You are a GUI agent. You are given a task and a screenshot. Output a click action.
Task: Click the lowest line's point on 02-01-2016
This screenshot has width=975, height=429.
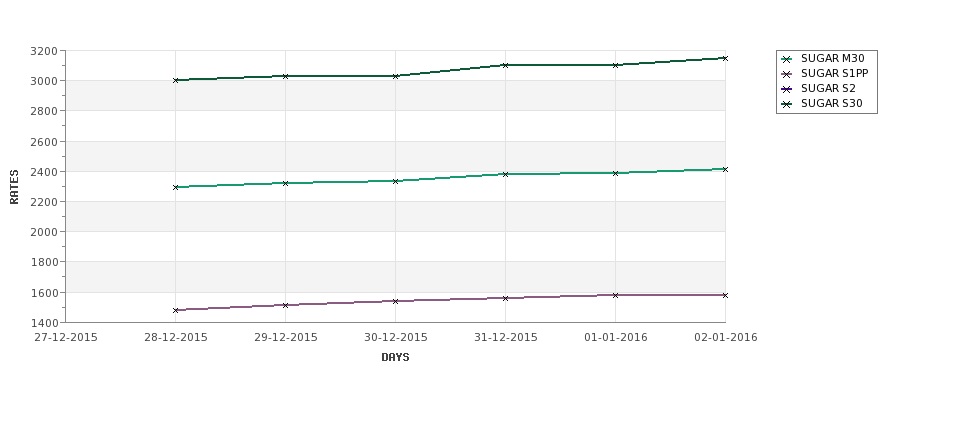pos(725,295)
